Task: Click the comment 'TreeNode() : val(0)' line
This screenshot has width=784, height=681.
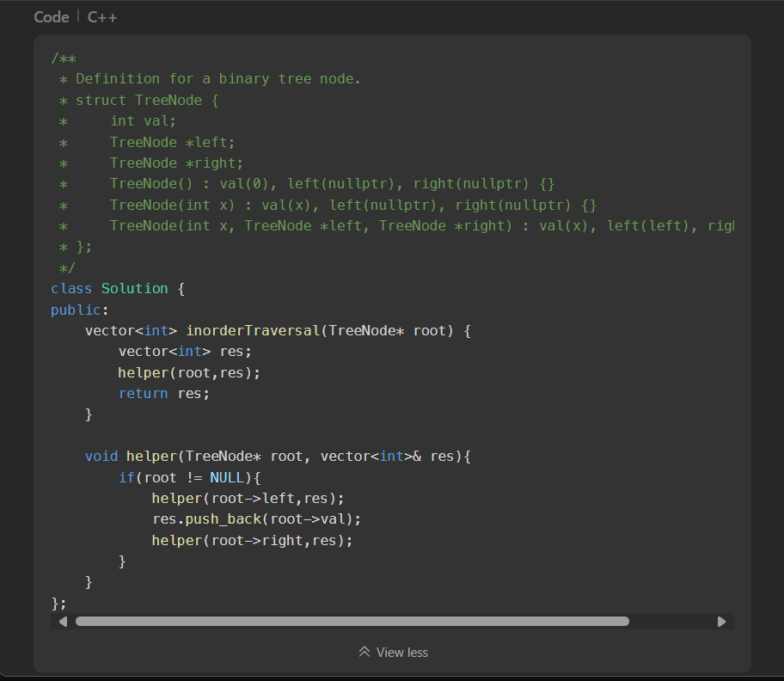Action: pyautogui.click(x=332, y=184)
